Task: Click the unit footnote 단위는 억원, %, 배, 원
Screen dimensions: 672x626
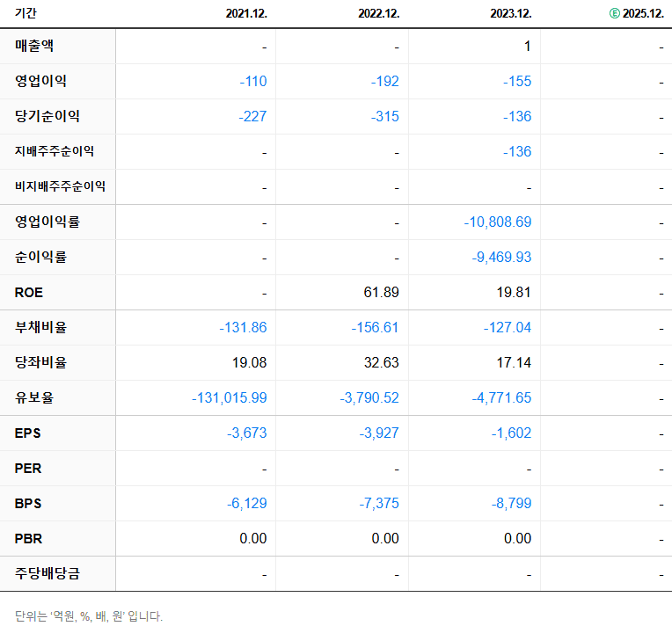Action: (89, 616)
